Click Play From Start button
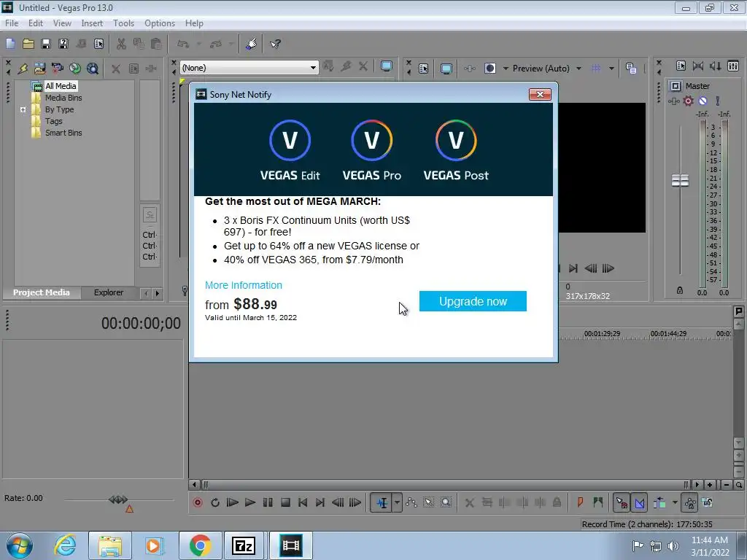 (x=233, y=502)
